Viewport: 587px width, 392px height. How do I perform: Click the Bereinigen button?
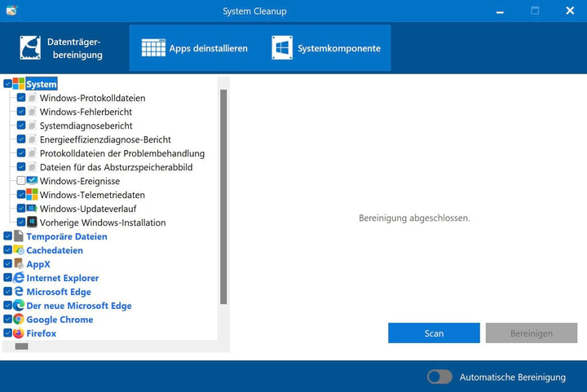[532, 333]
